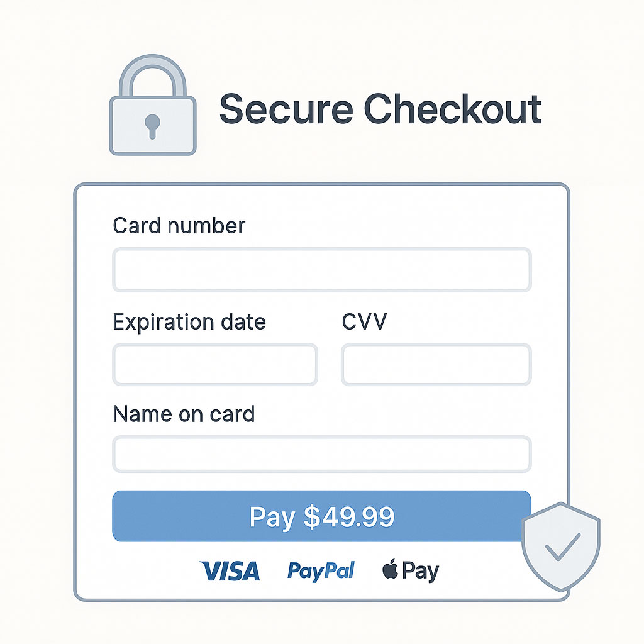This screenshot has height=644, width=644.
Task: Click the checkmark inside the shield
Action: [563, 545]
